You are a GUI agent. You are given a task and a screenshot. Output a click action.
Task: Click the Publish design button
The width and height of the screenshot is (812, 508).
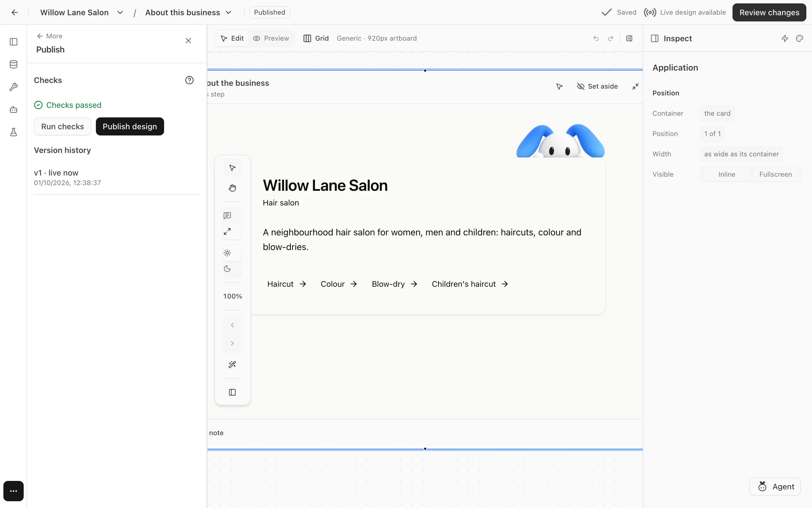(x=130, y=126)
